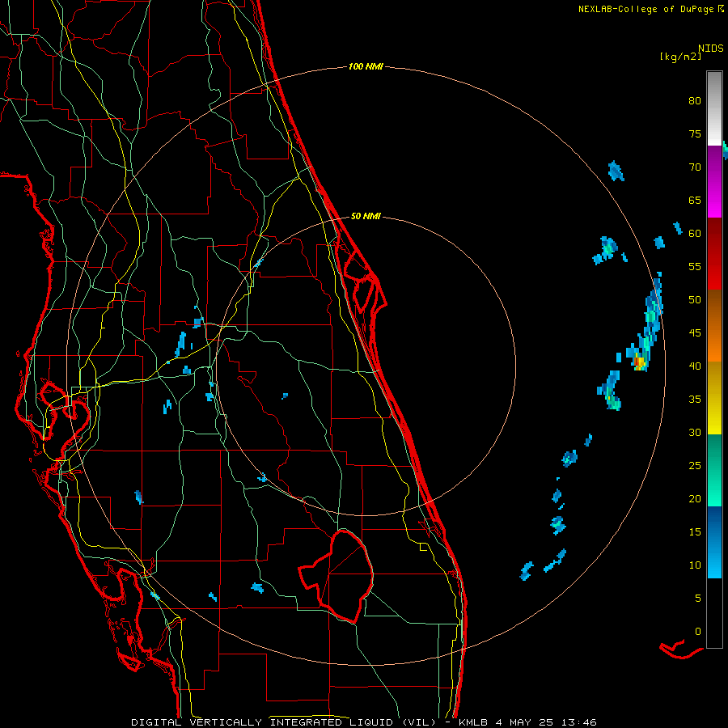Click the magenta segment of the color bar
Image resolution: width=728 pixels, height=728 pixels.
pos(714,181)
